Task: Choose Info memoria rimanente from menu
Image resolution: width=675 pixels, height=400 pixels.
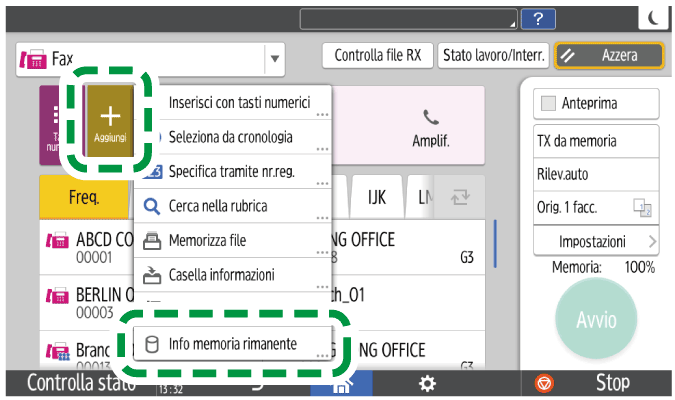Action: click(232, 344)
